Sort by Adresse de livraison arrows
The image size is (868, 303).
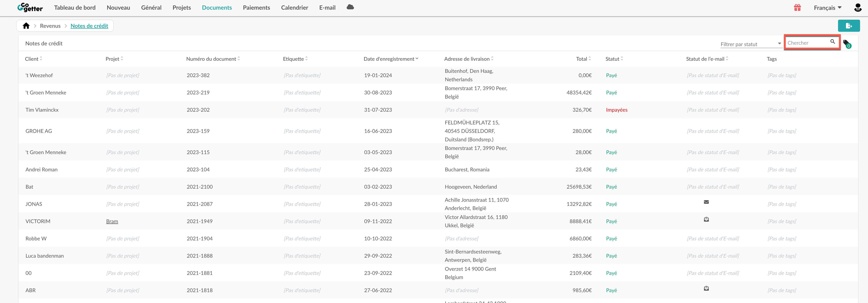coord(492,59)
